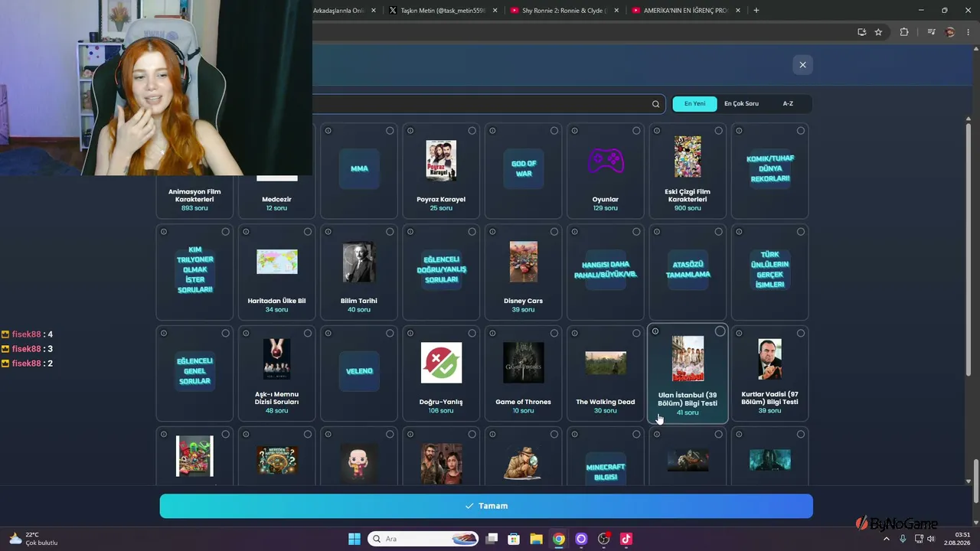
Task: Open info icon on the Veleno card
Action: tap(328, 334)
